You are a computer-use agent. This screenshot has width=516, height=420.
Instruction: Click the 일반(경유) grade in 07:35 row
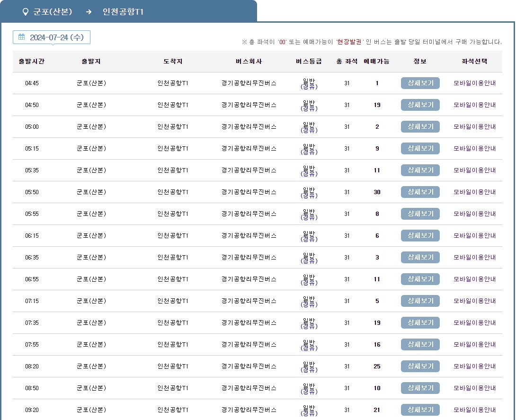coord(309,323)
